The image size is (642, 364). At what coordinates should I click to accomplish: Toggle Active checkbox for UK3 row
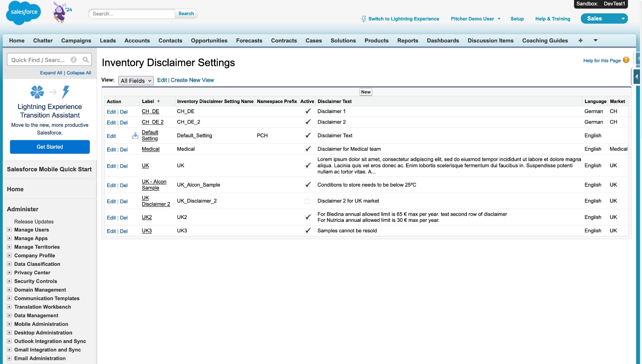coord(307,231)
